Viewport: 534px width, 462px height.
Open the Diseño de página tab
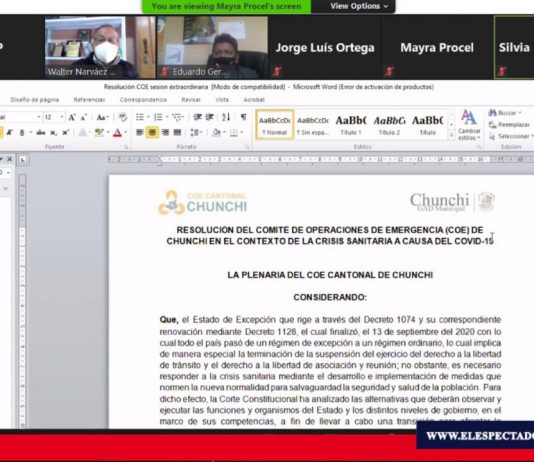tap(35, 100)
